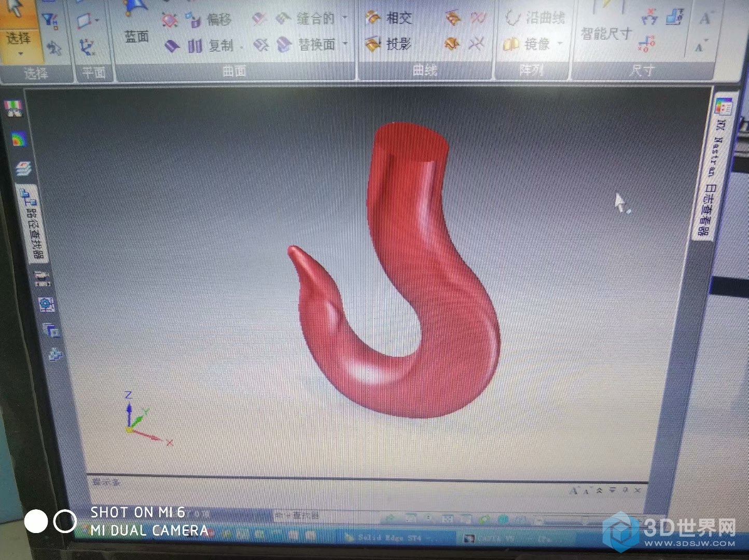The width and height of the screenshot is (749, 560).
Task: Open the 镜像 mirror dropdown arrow
Action: tap(560, 44)
